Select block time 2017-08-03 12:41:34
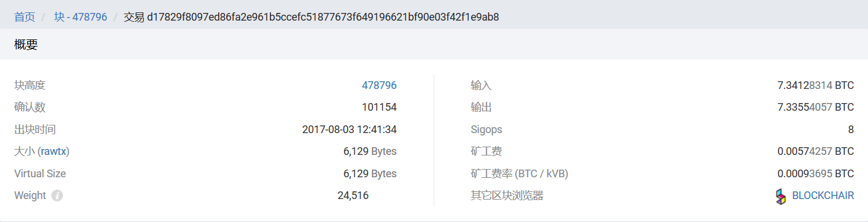The width and height of the screenshot is (868, 222). point(349,130)
